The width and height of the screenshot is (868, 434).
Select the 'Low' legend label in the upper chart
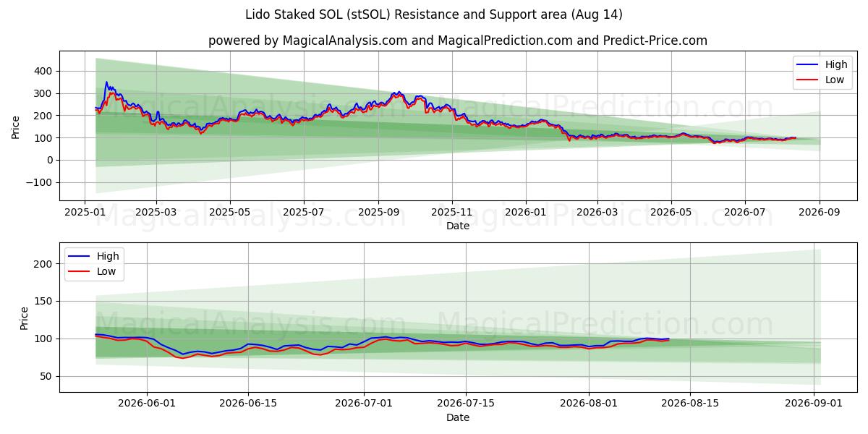point(835,80)
